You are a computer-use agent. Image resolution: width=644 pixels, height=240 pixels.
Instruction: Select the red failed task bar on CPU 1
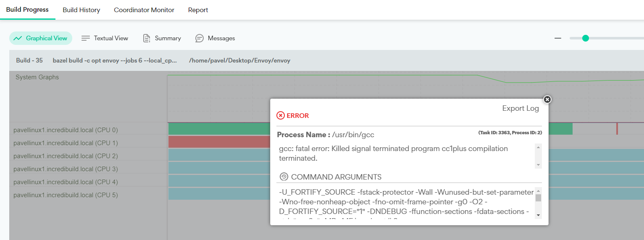pyautogui.click(x=218, y=142)
